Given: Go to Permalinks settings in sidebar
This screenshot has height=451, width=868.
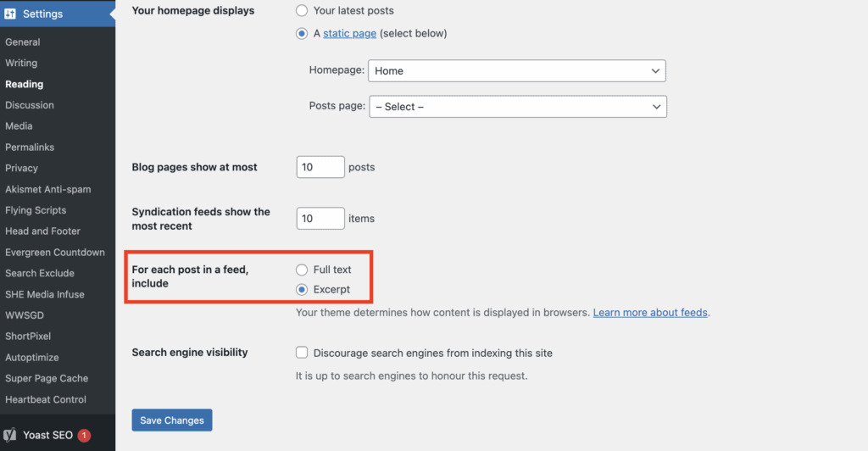Looking at the screenshot, I should [30, 148].
